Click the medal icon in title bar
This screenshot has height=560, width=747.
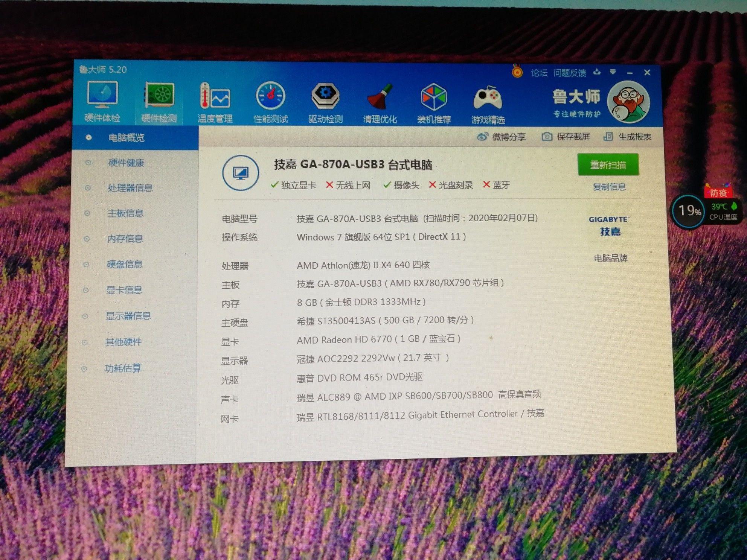(x=517, y=71)
